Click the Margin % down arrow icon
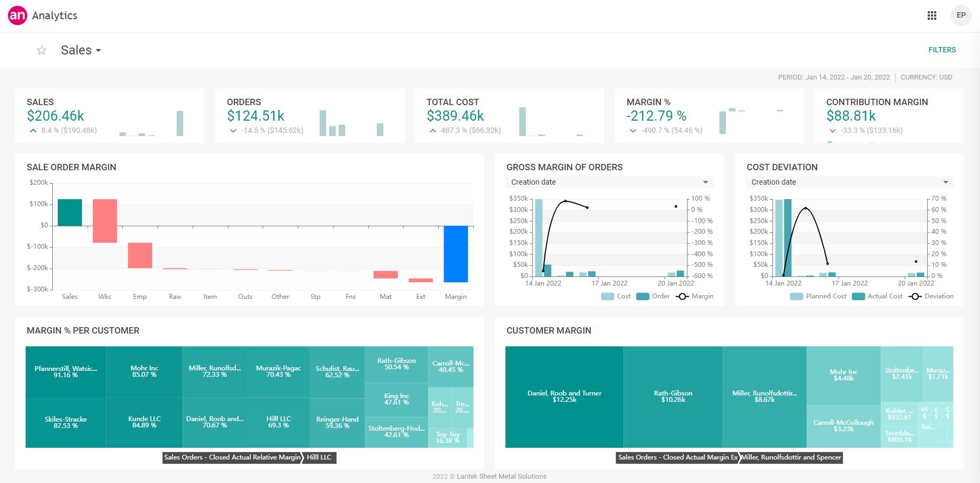The height and width of the screenshot is (483, 980). [x=633, y=130]
